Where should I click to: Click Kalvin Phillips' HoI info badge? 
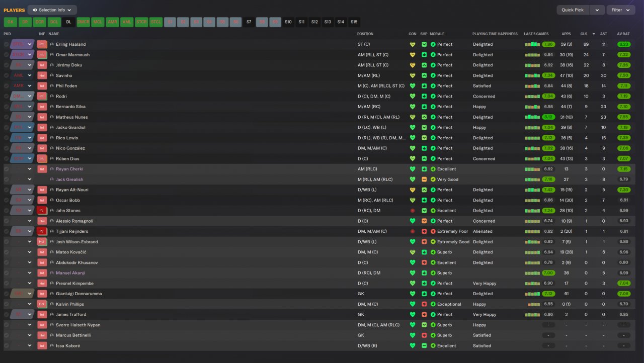(42, 304)
